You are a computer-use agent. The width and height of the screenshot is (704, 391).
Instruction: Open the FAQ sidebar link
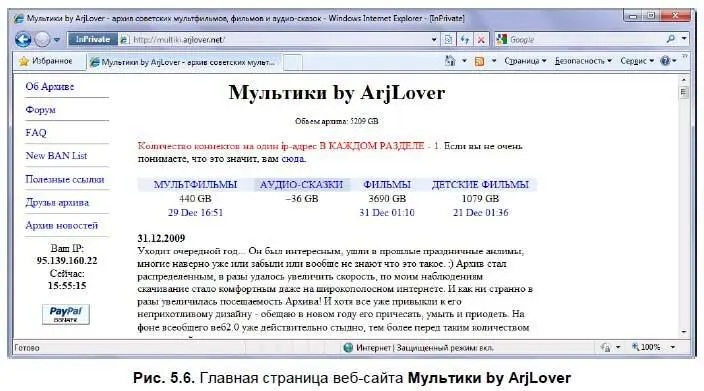(x=36, y=133)
